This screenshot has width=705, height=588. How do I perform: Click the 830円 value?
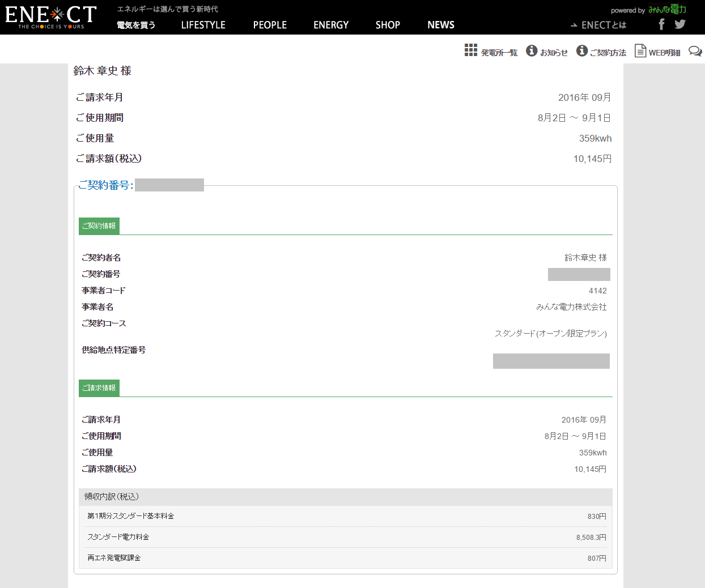pyautogui.click(x=597, y=517)
